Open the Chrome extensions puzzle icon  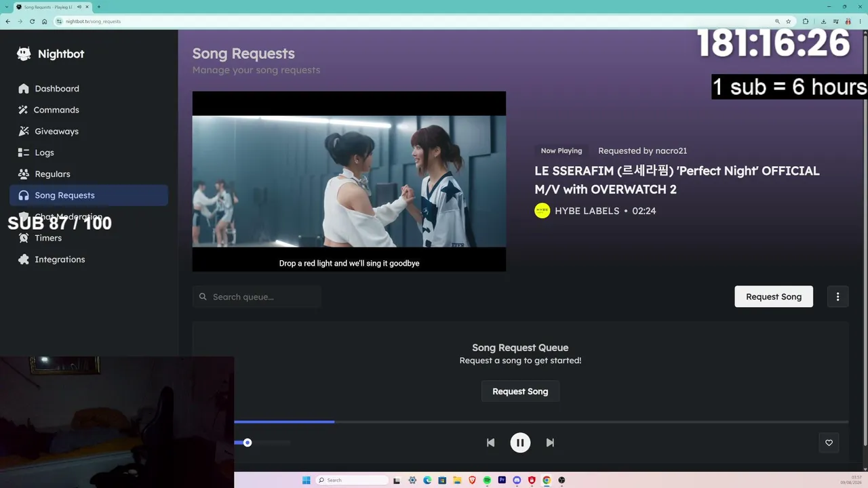point(806,21)
